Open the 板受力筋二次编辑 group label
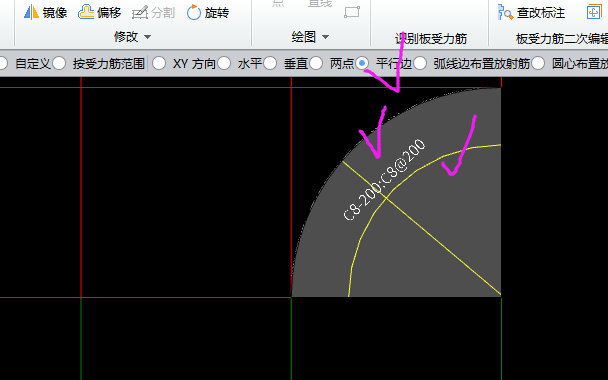This screenshot has height=380, width=608. [561, 39]
